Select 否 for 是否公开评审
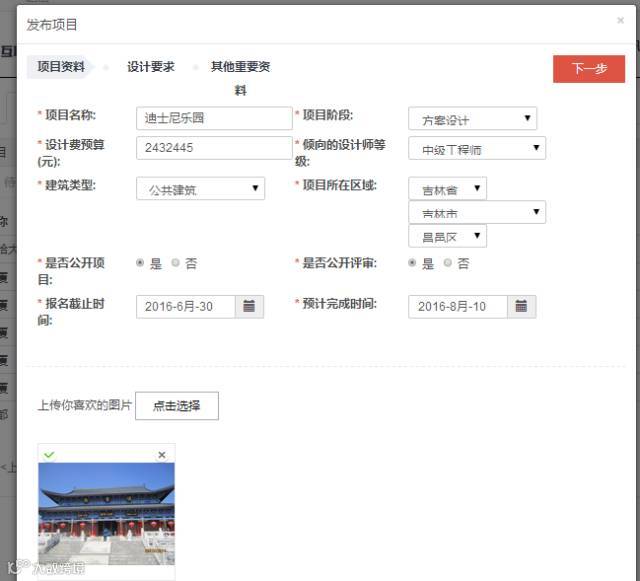The height and width of the screenshot is (581, 640). (x=448, y=263)
